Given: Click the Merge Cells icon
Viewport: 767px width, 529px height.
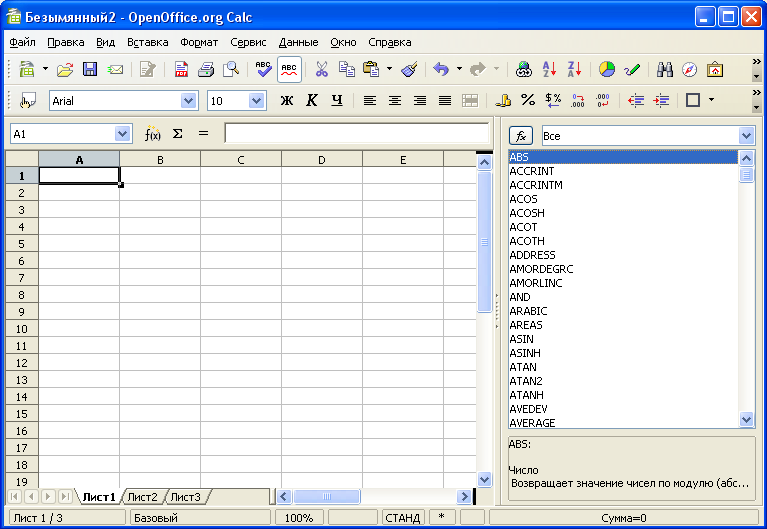Looking at the screenshot, I should 470,101.
